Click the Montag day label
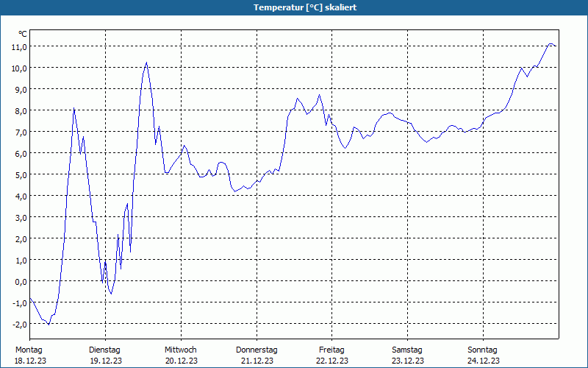 [x=29, y=350]
